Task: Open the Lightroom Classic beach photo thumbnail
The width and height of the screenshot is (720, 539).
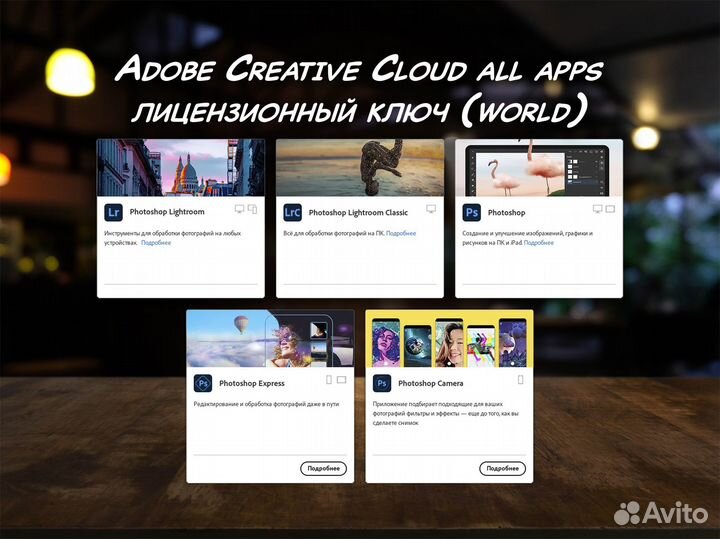Action: pos(360,168)
